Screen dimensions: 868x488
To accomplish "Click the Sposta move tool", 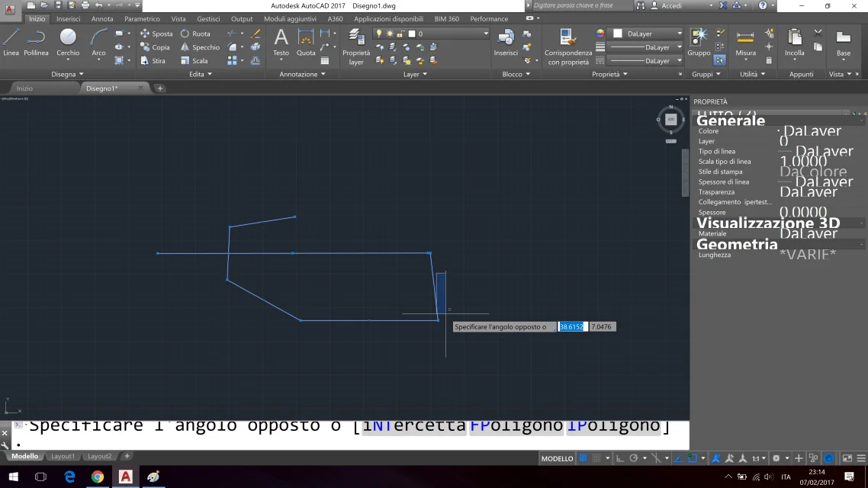I will coord(156,34).
